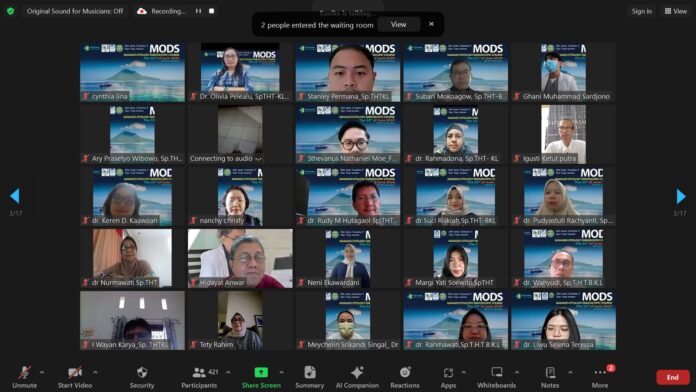Expand participants options caret
Viewport: 696px width, 392px height.
228,372
